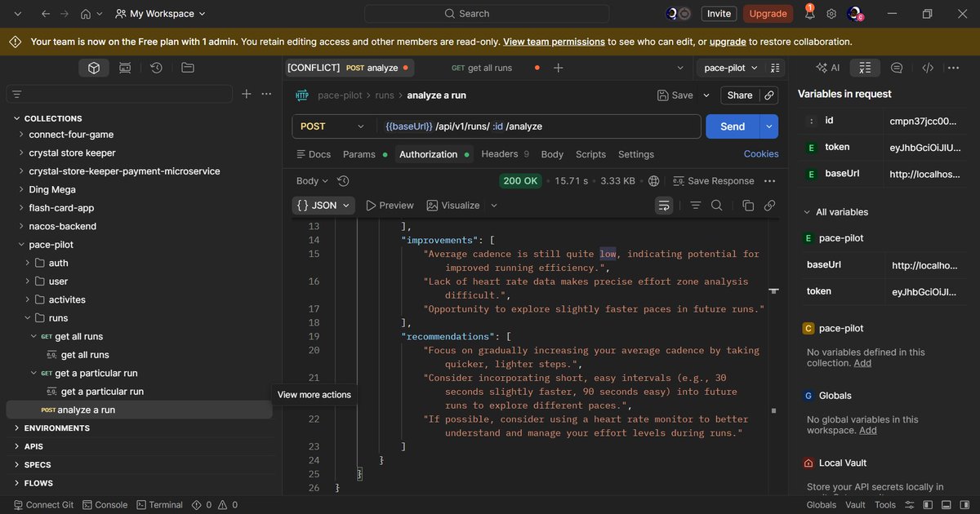Copy the request link icon beside Share
Image resolution: width=980 pixels, height=514 pixels.
(x=768, y=95)
